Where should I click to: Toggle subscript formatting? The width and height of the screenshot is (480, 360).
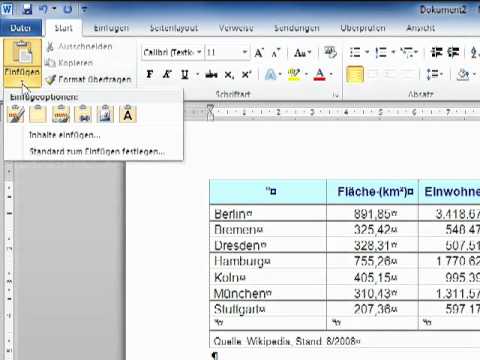pos(229,75)
